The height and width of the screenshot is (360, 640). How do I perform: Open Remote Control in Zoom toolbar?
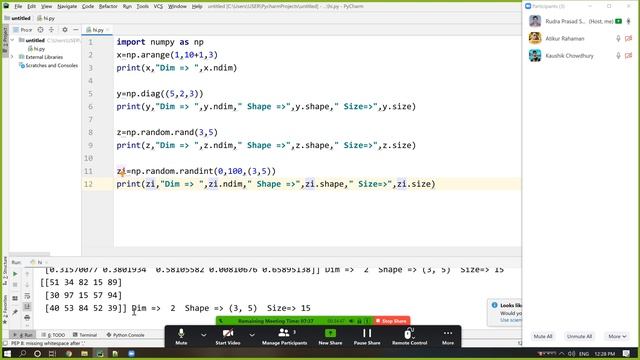coord(409,336)
